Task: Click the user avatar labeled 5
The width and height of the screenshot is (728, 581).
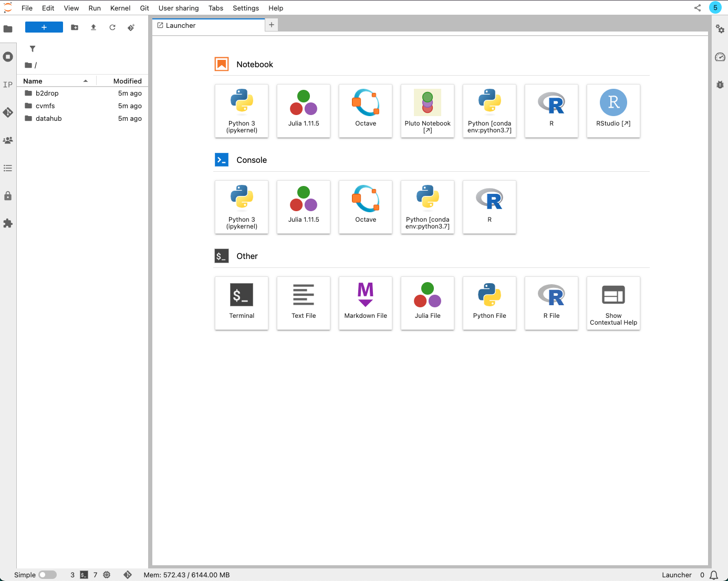Action: [x=715, y=7]
